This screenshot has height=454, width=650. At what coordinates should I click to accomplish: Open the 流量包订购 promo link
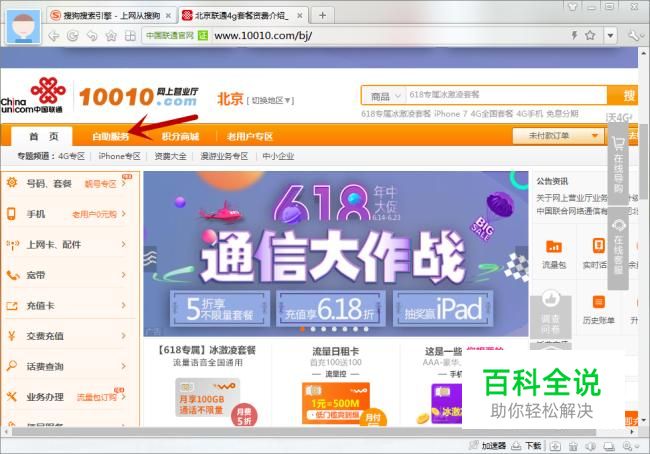click(97, 397)
